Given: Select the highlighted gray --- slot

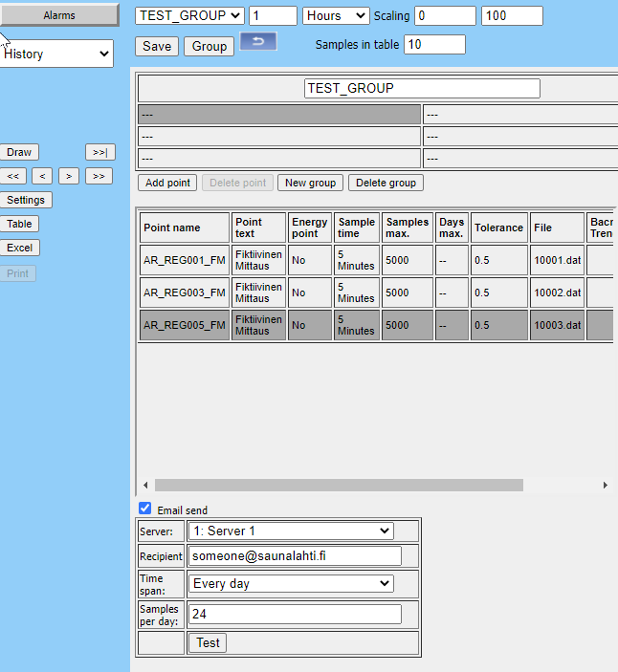Looking at the screenshot, I should tap(279, 115).
